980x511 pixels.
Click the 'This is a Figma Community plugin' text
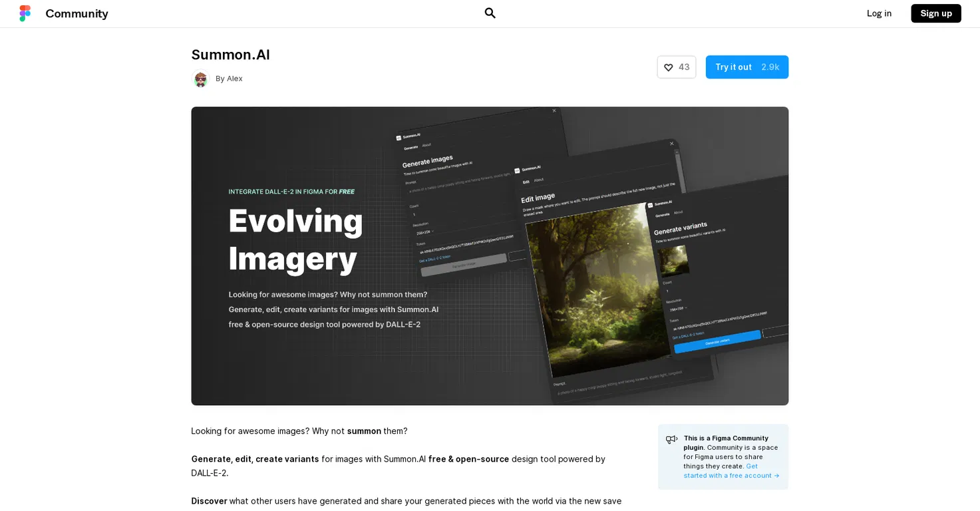[x=725, y=442]
